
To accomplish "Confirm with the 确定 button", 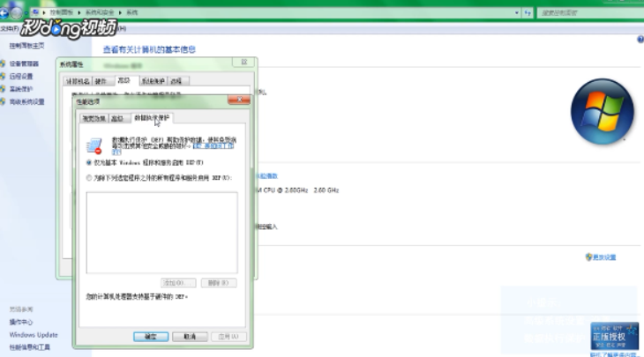I will click(151, 337).
